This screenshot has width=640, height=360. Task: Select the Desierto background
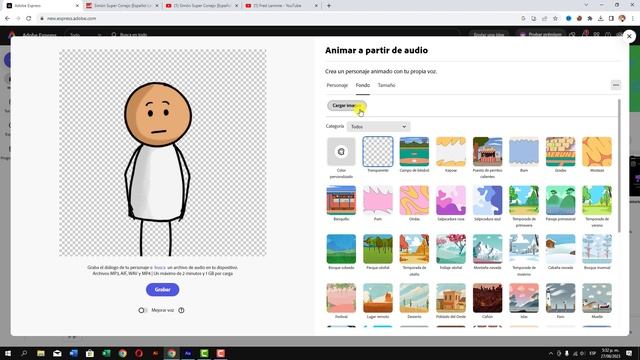(414, 298)
